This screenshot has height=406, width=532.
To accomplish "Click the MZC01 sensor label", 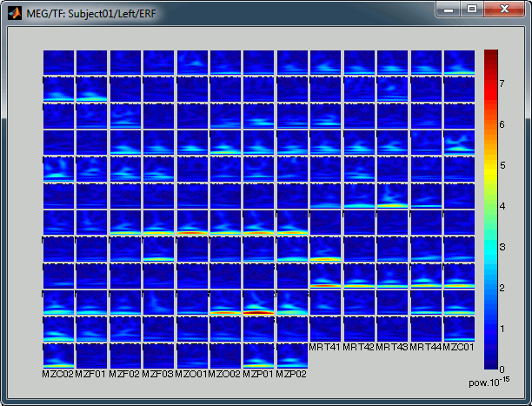I will click(459, 348).
